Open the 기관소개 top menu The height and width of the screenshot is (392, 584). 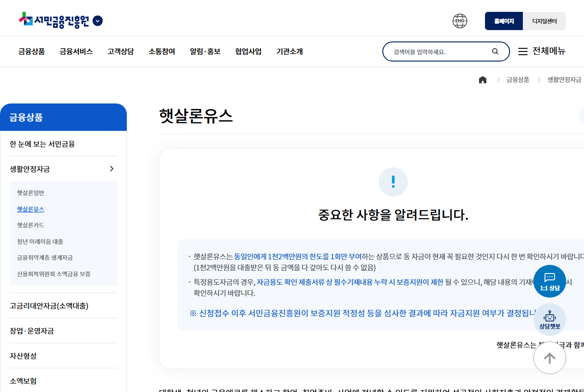pyautogui.click(x=290, y=52)
